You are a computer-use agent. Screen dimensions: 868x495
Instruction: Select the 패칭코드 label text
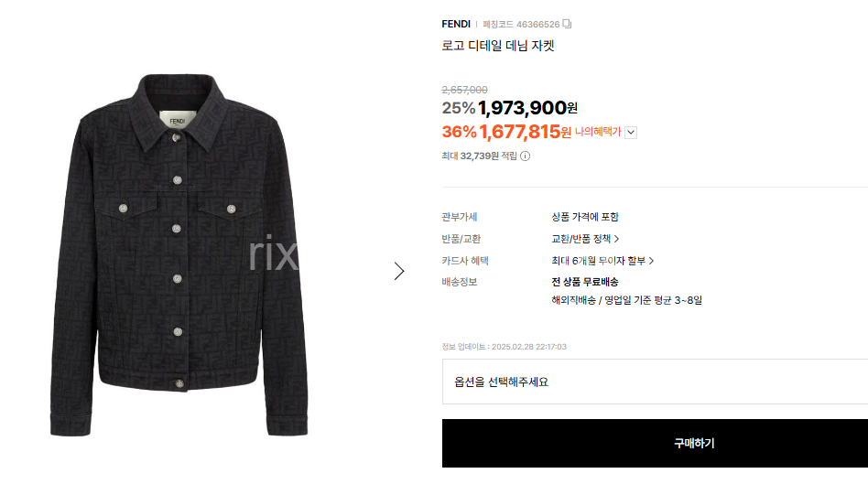(498, 24)
